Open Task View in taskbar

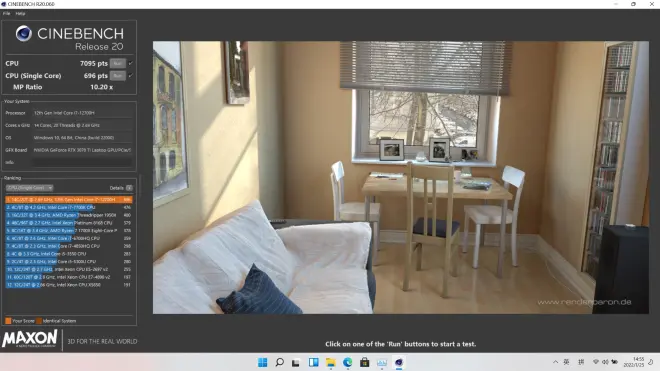pos(296,362)
